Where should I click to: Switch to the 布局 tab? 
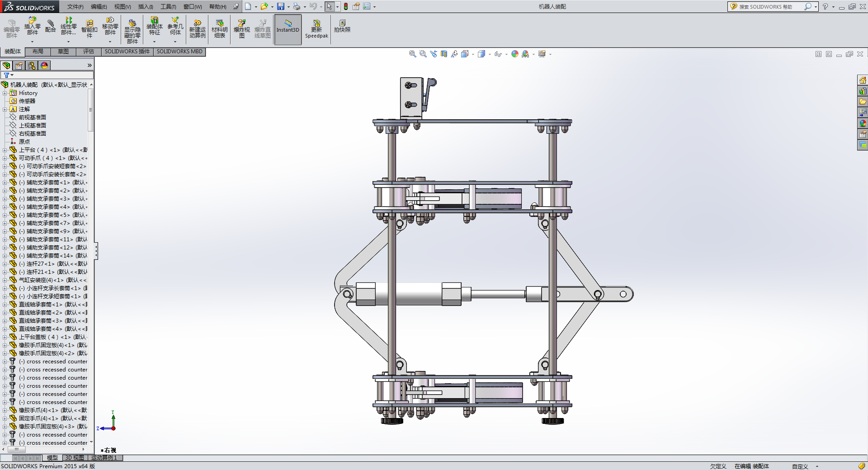coord(38,52)
